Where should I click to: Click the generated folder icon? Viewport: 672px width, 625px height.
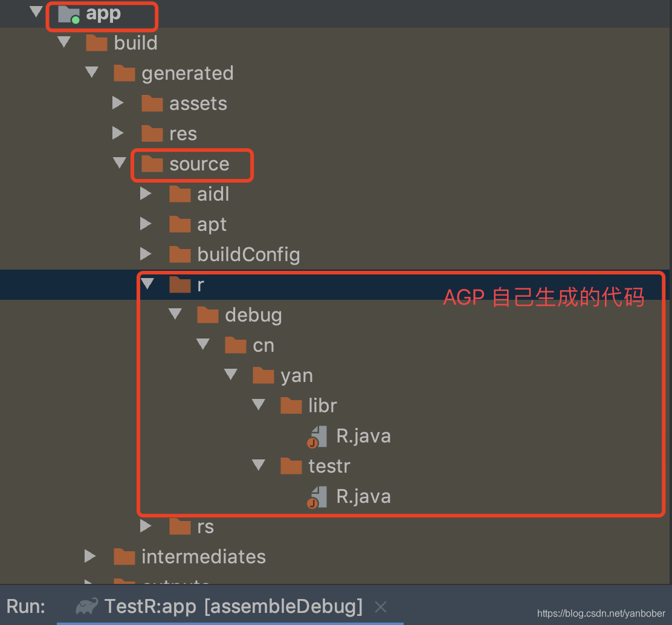click(124, 73)
